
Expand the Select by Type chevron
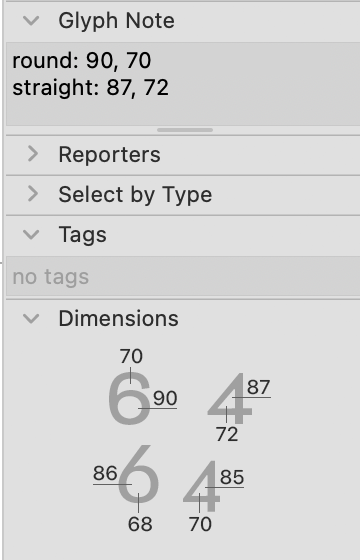pyautogui.click(x=33, y=194)
